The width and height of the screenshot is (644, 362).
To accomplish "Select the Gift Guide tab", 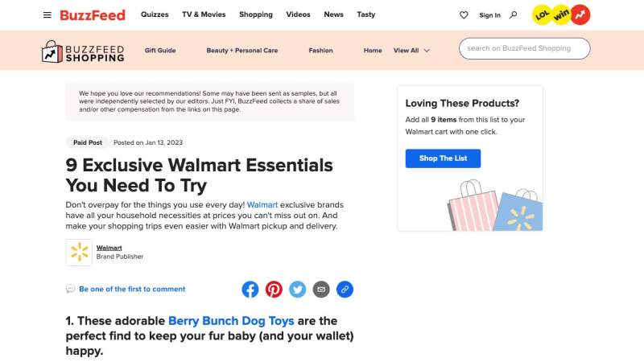I will pos(160,51).
